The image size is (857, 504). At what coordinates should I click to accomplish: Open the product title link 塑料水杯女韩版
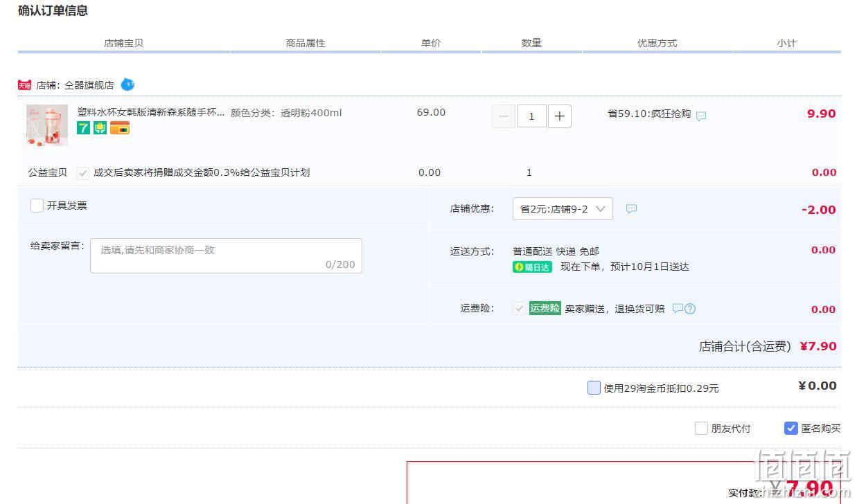point(151,112)
